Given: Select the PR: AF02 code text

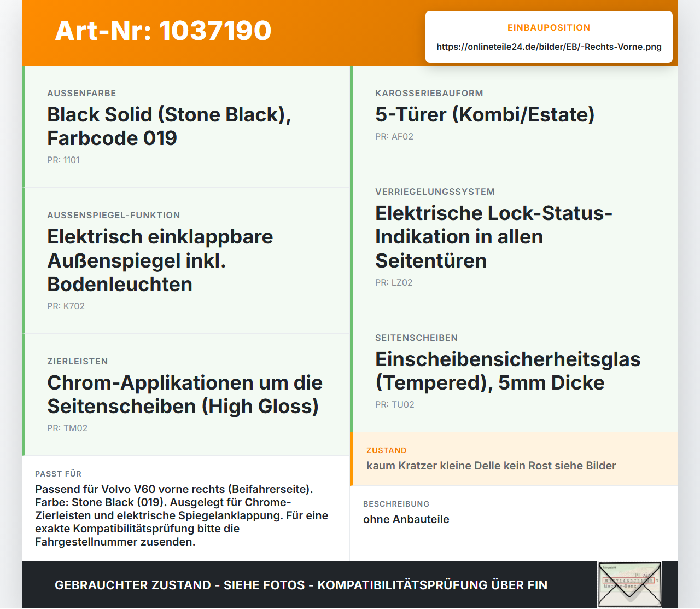Looking at the screenshot, I should click(394, 136).
